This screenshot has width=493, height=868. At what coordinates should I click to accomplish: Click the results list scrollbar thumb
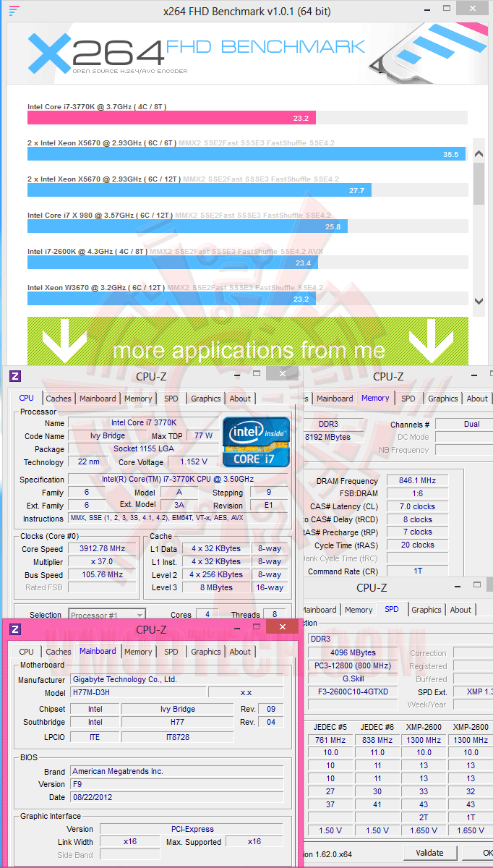479,184
